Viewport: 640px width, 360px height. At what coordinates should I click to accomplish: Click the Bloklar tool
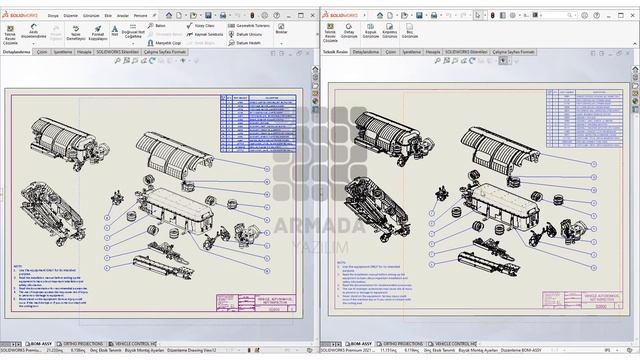coord(281,29)
